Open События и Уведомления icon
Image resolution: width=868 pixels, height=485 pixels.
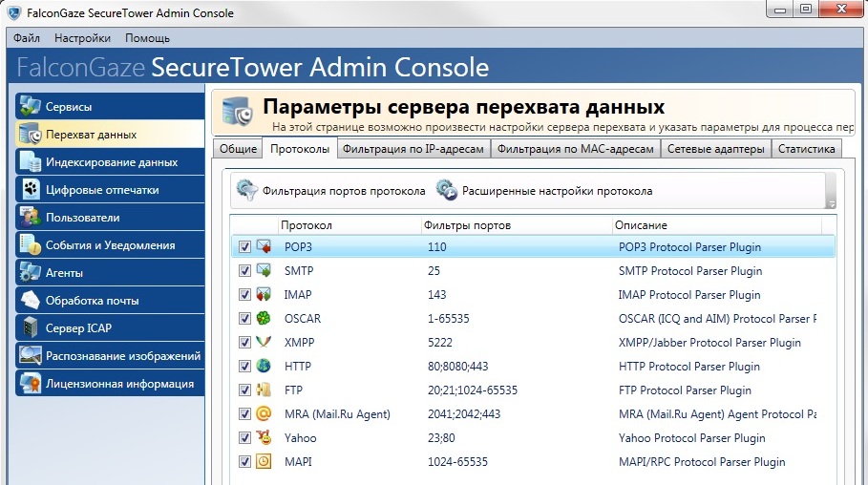(x=30, y=244)
